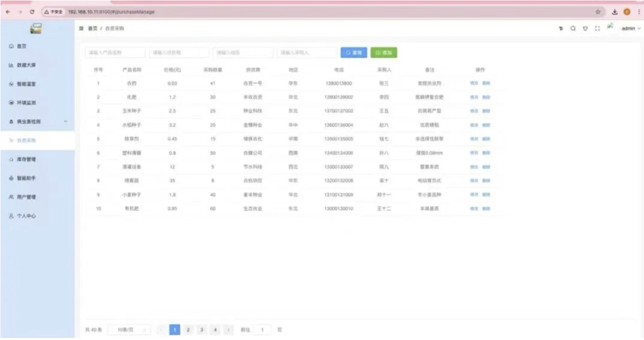Screen dimensions: 644x340
Task: Bookmark the page with the star icon
Action: click(598, 12)
